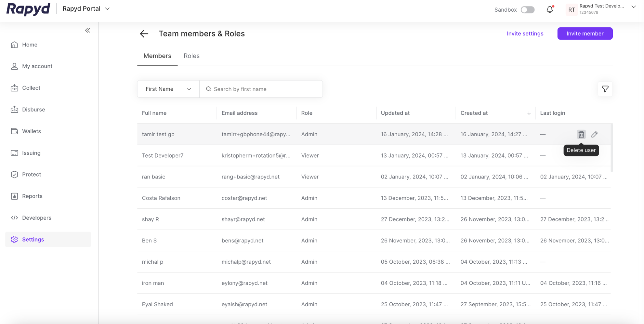Open Developers section in sidebar
644x324 pixels.
(36, 218)
